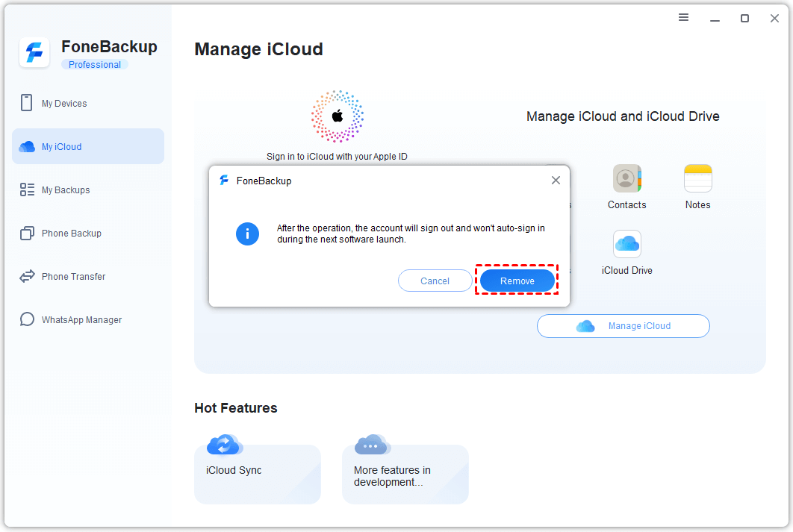793x532 pixels.
Task: Click the Contacts icon
Action: pos(626,179)
